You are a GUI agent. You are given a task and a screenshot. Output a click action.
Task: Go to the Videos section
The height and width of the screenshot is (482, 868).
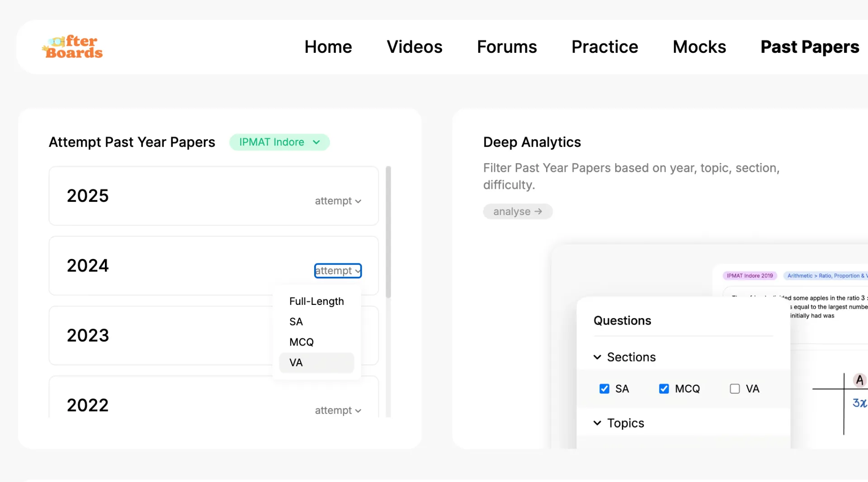tap(414, 47)
